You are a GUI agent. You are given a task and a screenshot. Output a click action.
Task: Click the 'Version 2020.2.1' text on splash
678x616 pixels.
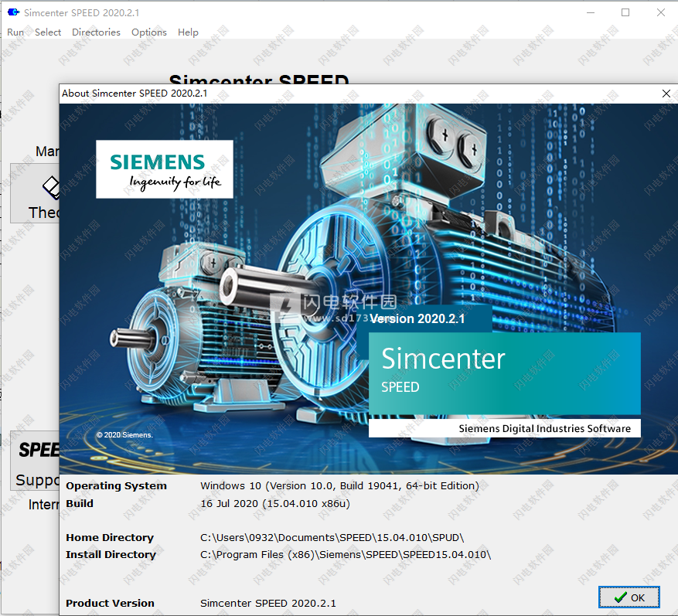pyautogui.click(x=417, y=318)
